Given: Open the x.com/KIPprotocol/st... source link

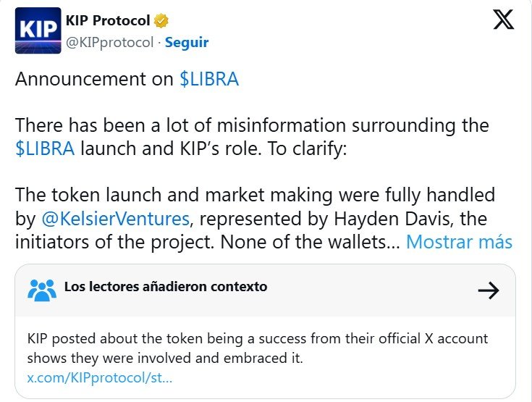Looking at the screenshot, I should (100, 377).
